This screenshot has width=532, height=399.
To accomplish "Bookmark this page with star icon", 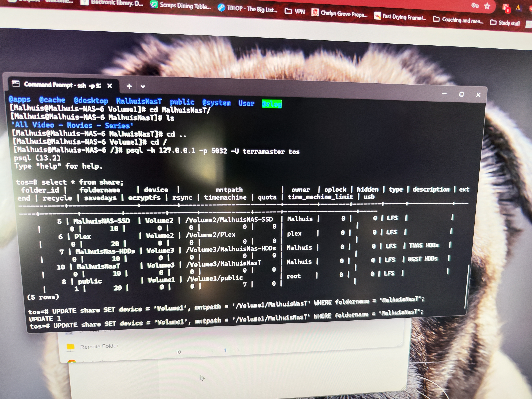I will 487,6.
